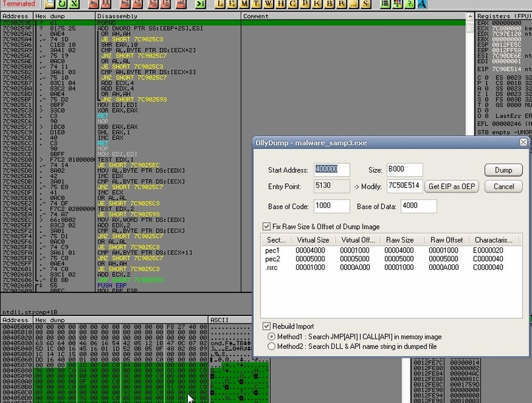
Task: Open the Log window (L) toolbar button
Action: (x=221, y=5)
